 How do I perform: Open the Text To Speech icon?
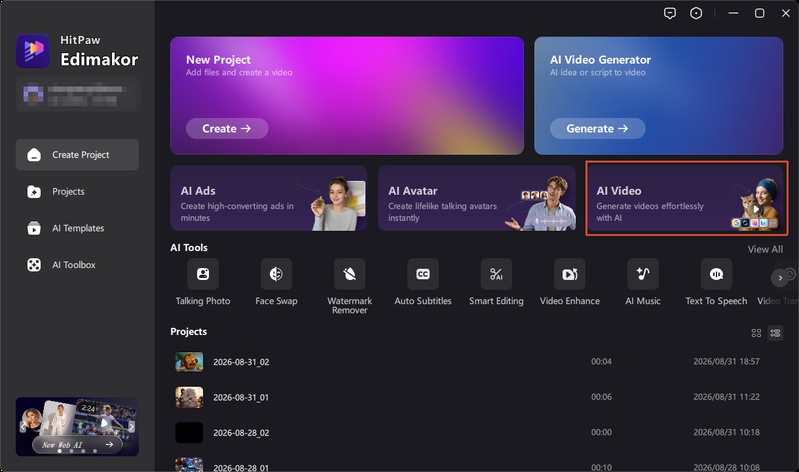(x=716, y=274)
